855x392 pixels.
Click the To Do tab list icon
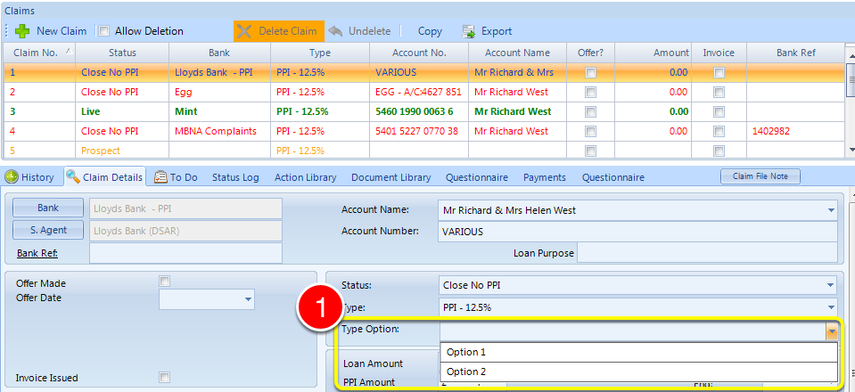[160, 177]
